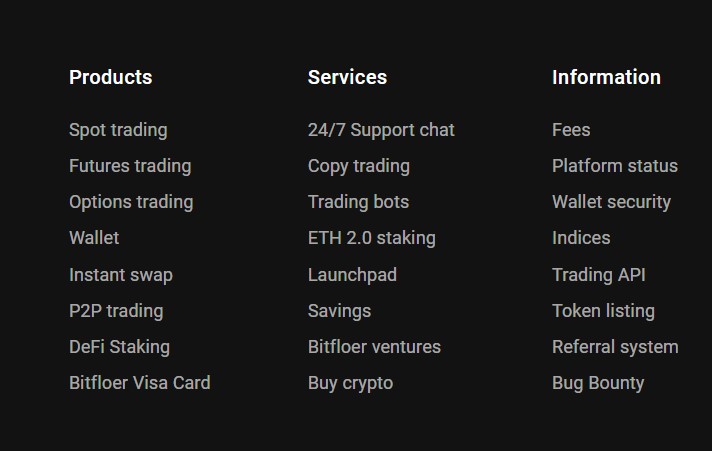The width and height of the screenshot is (712, 451).
Task: Navigate to P2P trading
Action: 116,311
